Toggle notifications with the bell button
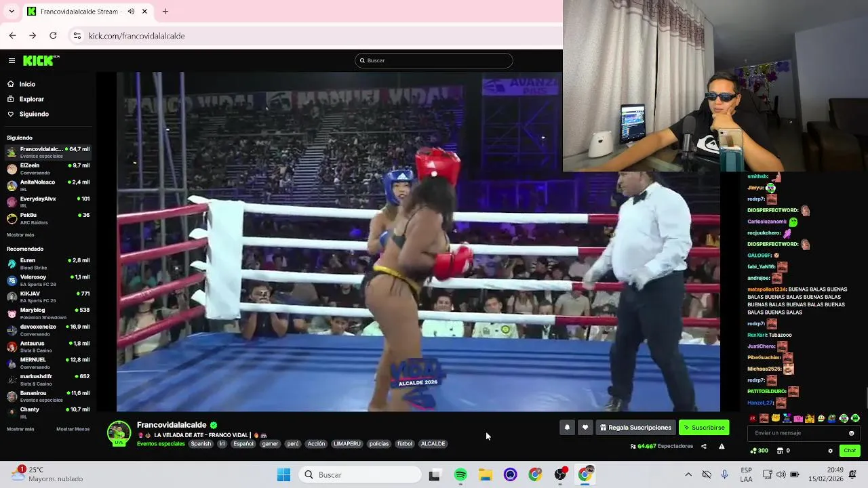The width and height of the screenshot is (868, 488). tap(567, 428)
